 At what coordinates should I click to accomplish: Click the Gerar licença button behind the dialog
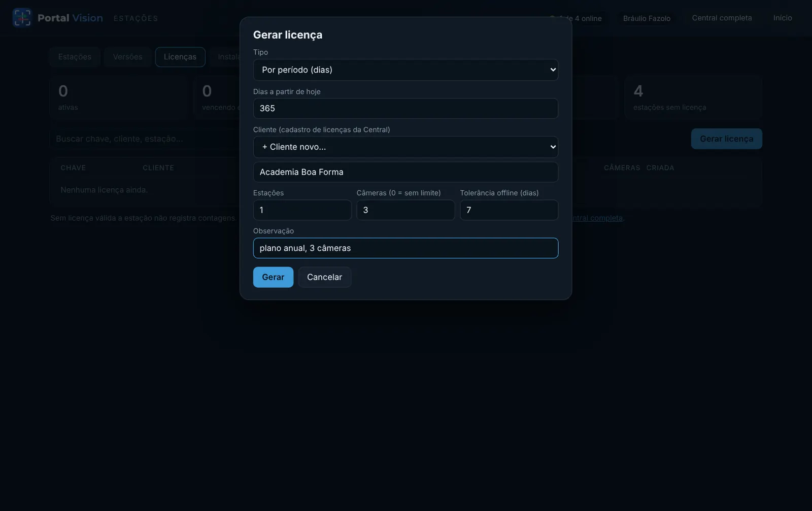726,139
